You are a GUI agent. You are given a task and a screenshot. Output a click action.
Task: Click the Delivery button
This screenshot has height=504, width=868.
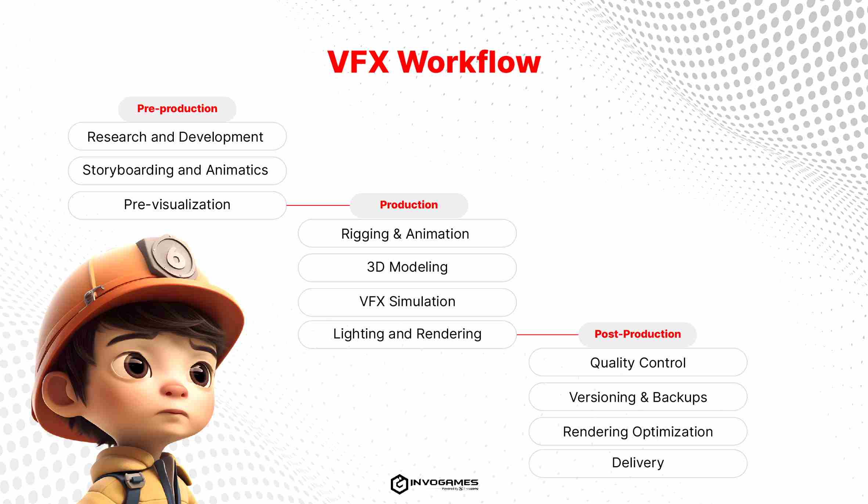pos(638,462)
